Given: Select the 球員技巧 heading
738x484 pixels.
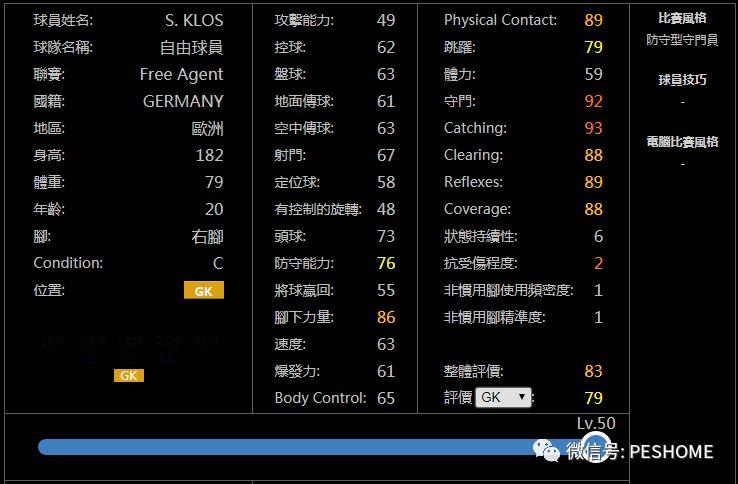Looking at the screenshot, I should click(682, 80).
